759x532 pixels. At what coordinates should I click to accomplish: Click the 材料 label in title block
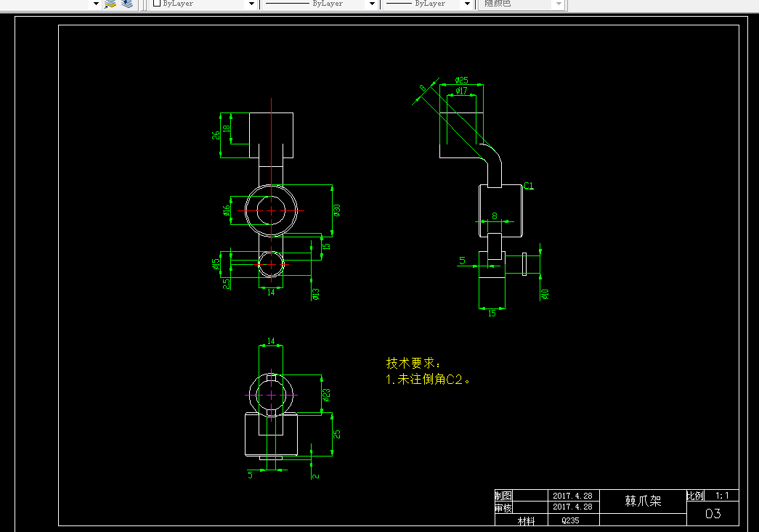pos(526,521)
